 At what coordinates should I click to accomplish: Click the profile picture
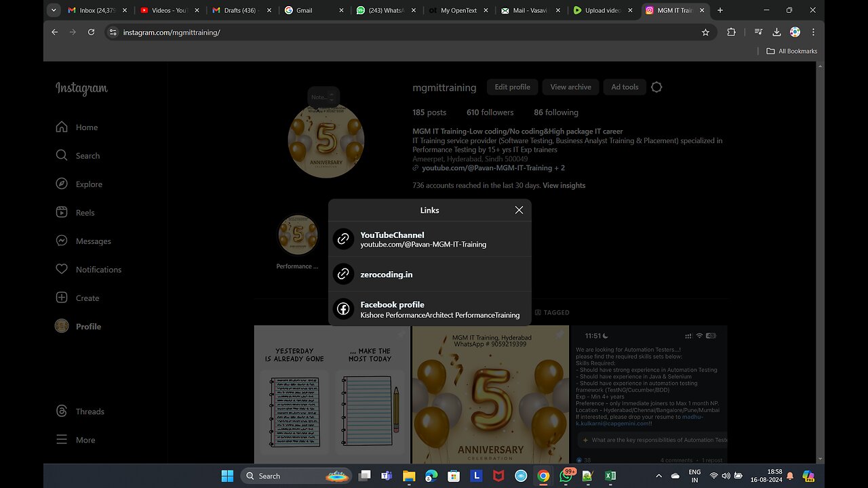326,140
